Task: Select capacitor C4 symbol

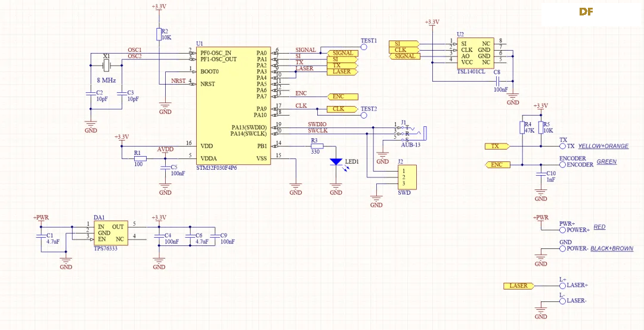Action: click(159, 236)
